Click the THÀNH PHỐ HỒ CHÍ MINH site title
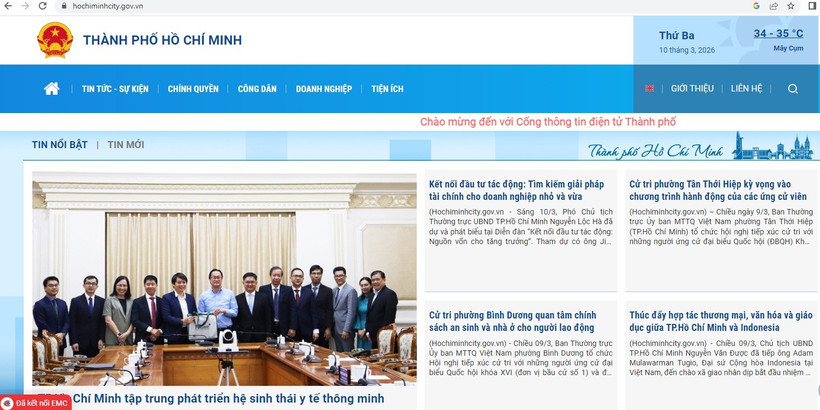Image resolution: width=820 pixels, height=410 pixels. tap(163, 40)
